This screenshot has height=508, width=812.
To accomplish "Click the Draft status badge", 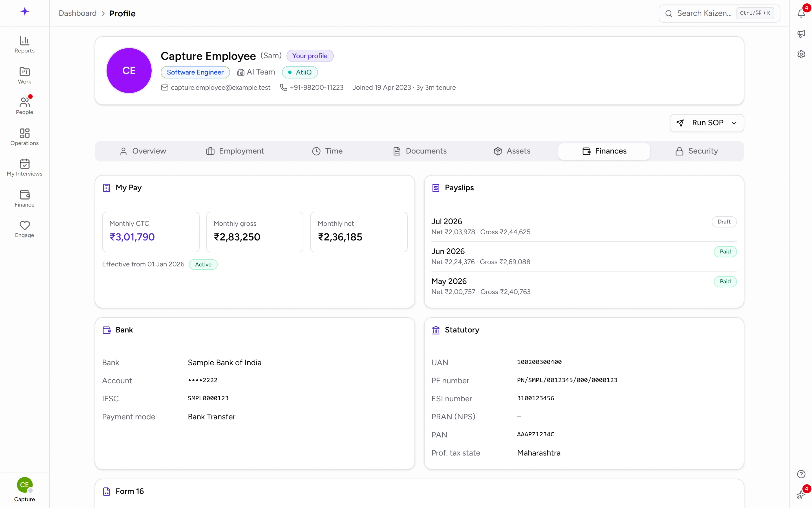I will click(724, 222).
